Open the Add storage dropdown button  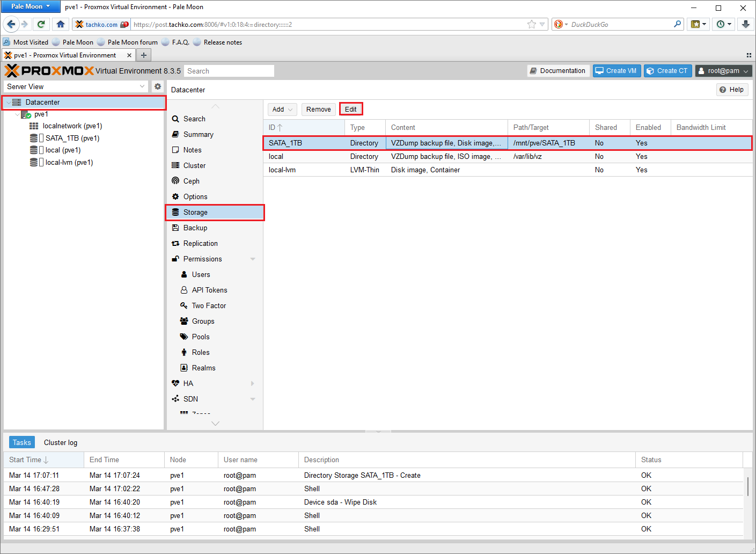coord(282,110)
